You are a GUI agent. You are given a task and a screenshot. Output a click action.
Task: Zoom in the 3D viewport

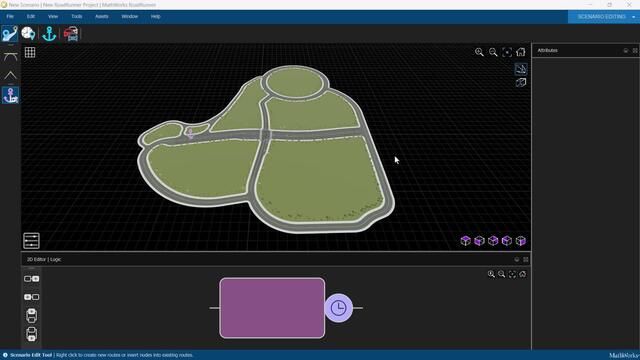[x=479, y=52]
